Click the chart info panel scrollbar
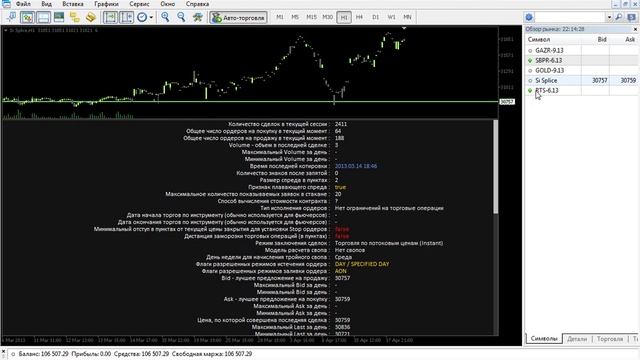The height and width of the screenshot is (360, 640). tap(496, 167)
